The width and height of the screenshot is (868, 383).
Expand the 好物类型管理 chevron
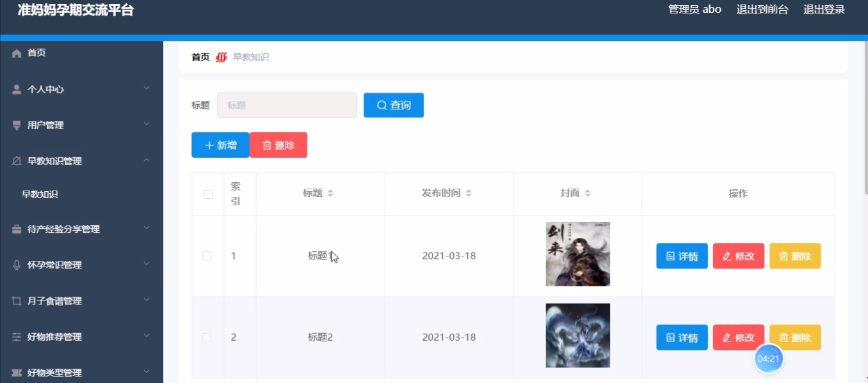pyautogui.click(x=147, y=371)
